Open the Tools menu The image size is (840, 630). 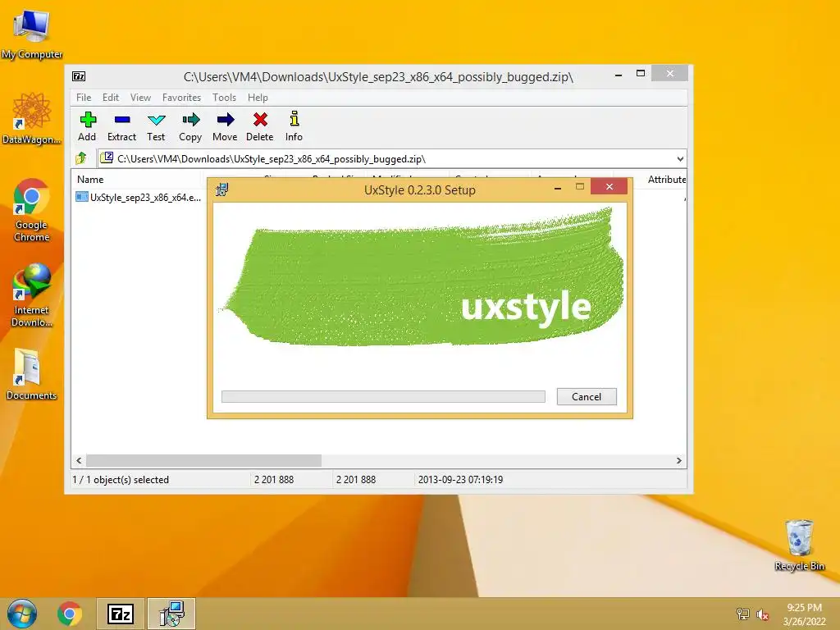tap(224, 98)
